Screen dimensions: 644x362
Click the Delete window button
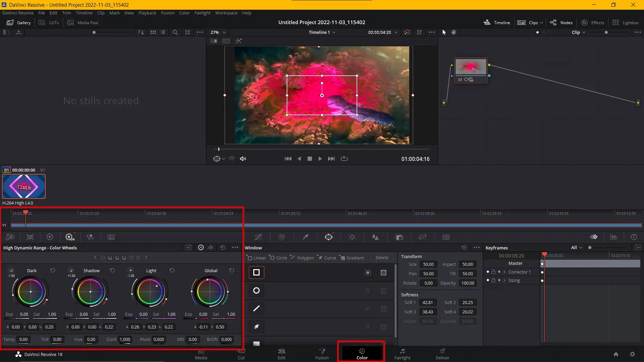click(381, 257)
